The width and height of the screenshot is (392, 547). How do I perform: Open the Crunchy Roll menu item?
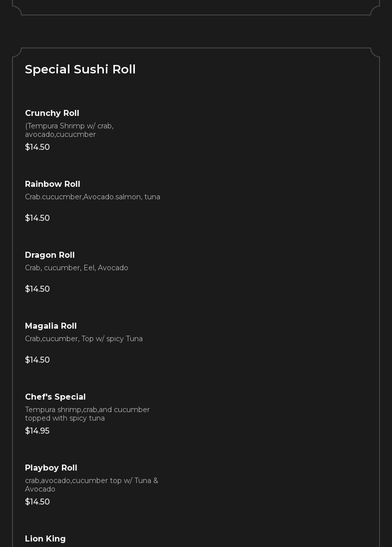click(x=52, y=113)
